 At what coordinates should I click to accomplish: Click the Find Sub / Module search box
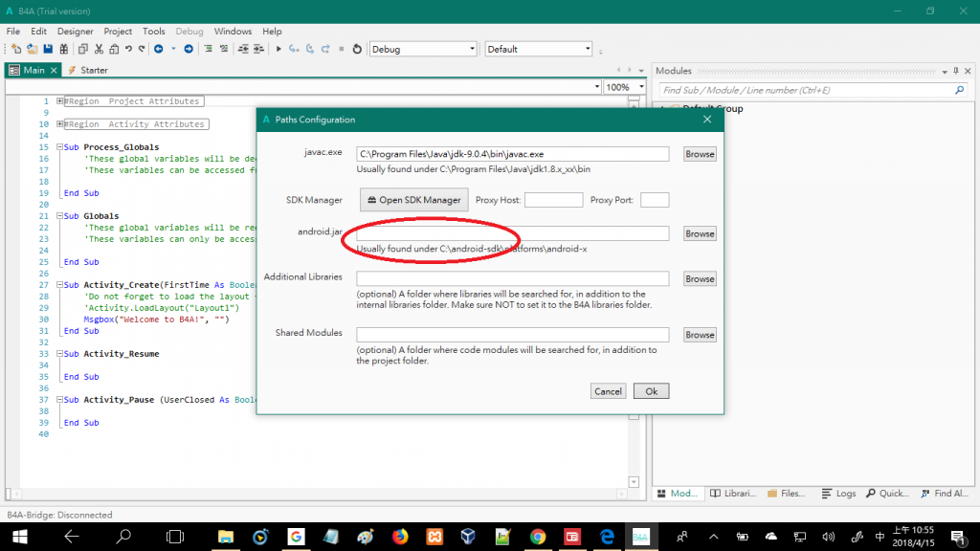click(807, 90)
